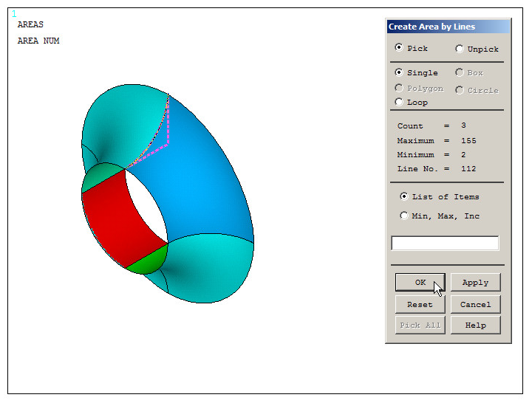
Task: Confirm with the OK button
Action: click(420, 283)
